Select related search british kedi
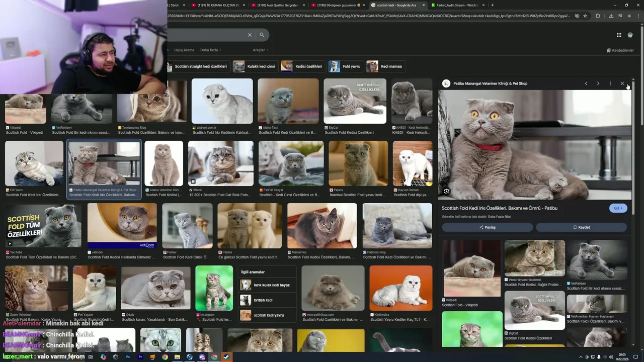The width and height of the screenshot is (644, 362). [267, 300]
